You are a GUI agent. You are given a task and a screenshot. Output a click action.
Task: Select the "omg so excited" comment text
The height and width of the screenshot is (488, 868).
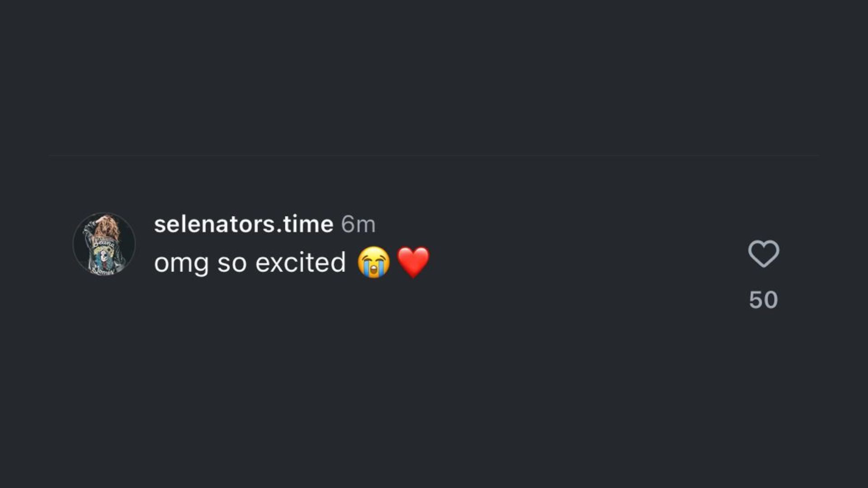coord(250,263)
